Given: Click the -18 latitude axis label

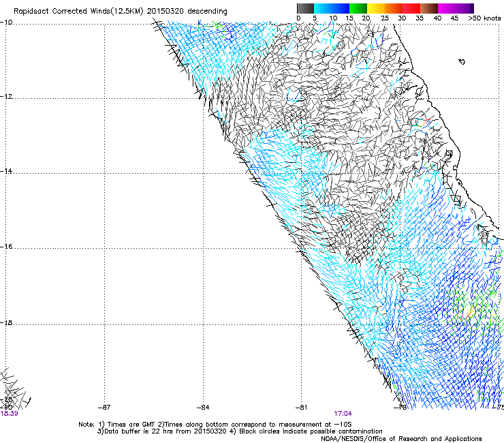Looking at the screenshot, I should [x=6, y=322].
